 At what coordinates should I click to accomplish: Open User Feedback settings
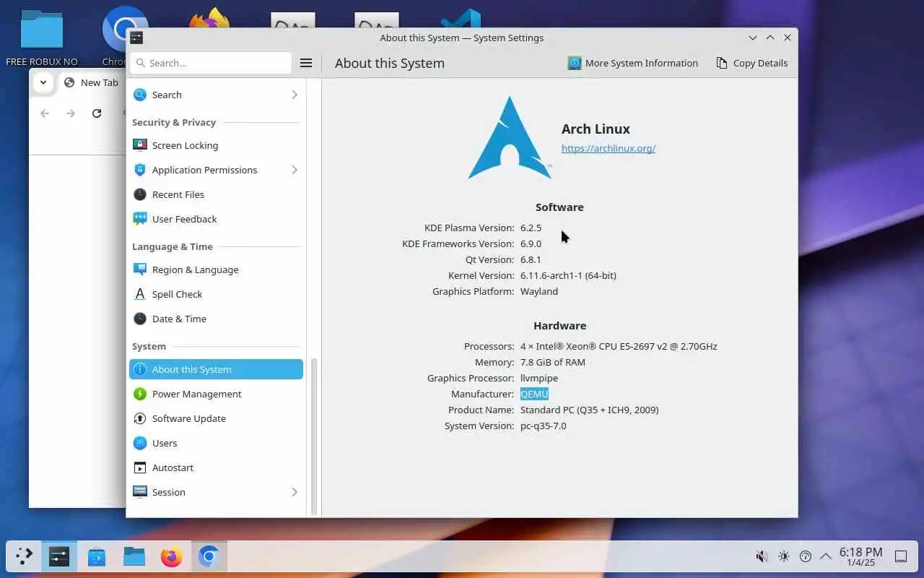216,219
